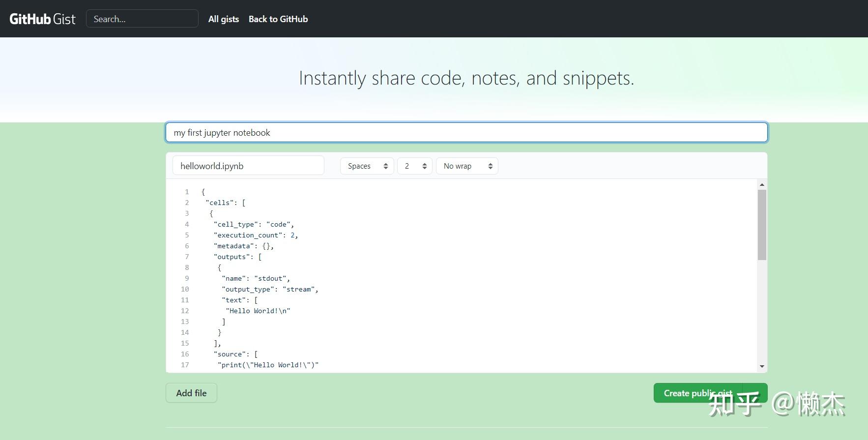
Task: Click the editor scrollbar down arrow
Action: pos(762,366)
